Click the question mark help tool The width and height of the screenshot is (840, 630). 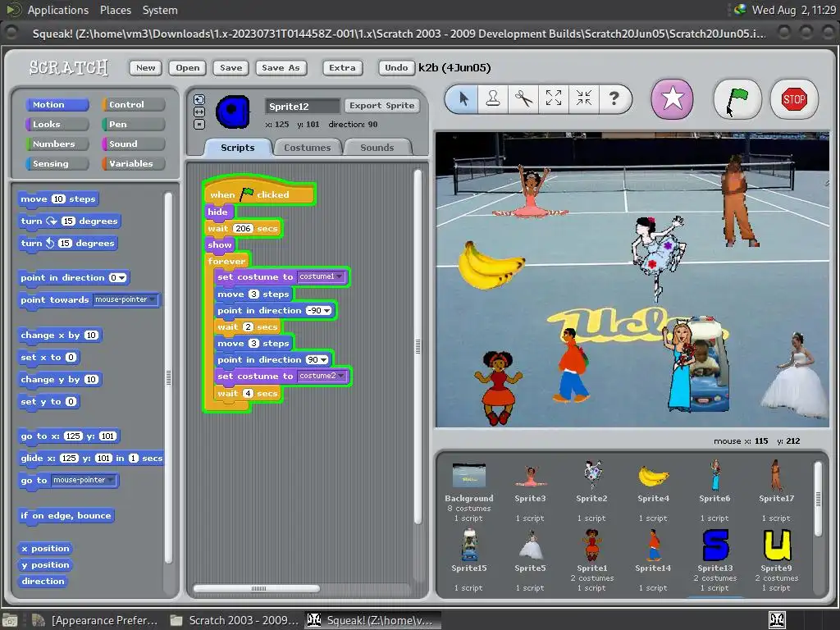click(x=614, y=98)
